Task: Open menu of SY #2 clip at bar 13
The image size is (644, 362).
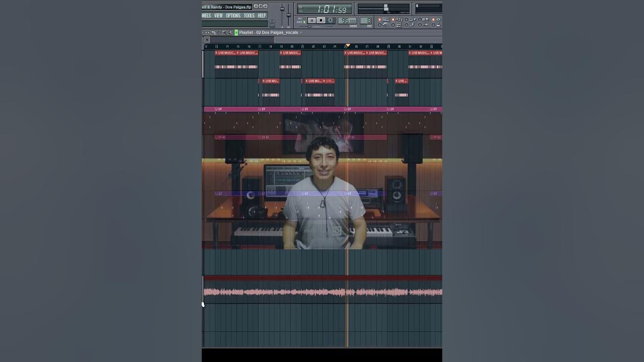Action: [217, 137]
